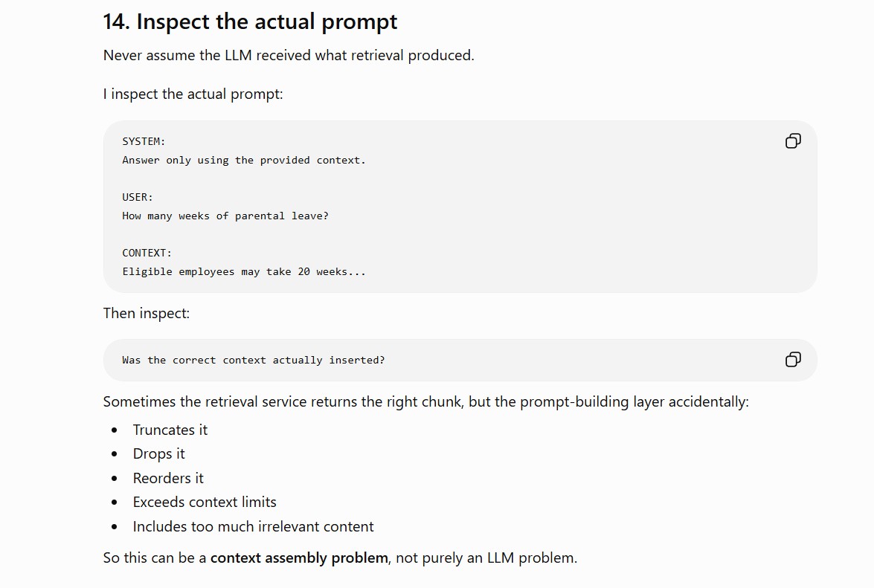Click the 'USER:' line in the code block

137,197
